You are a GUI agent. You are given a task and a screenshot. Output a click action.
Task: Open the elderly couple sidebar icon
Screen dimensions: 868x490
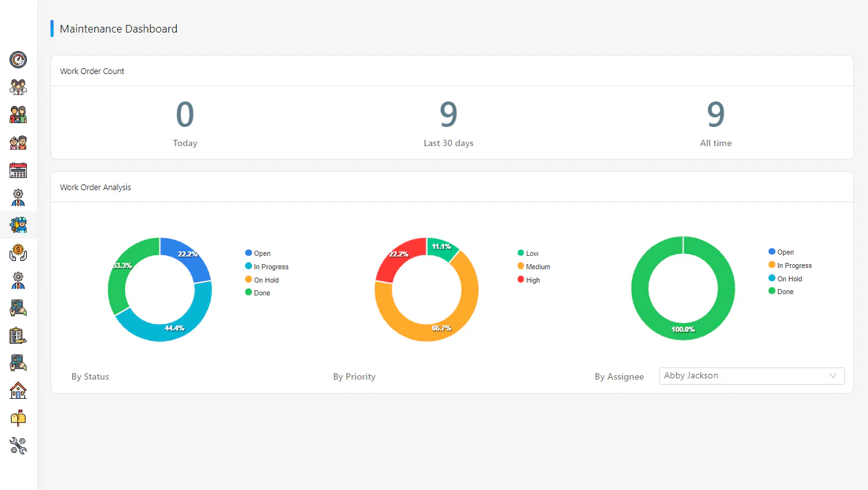[x=18, y=142]
